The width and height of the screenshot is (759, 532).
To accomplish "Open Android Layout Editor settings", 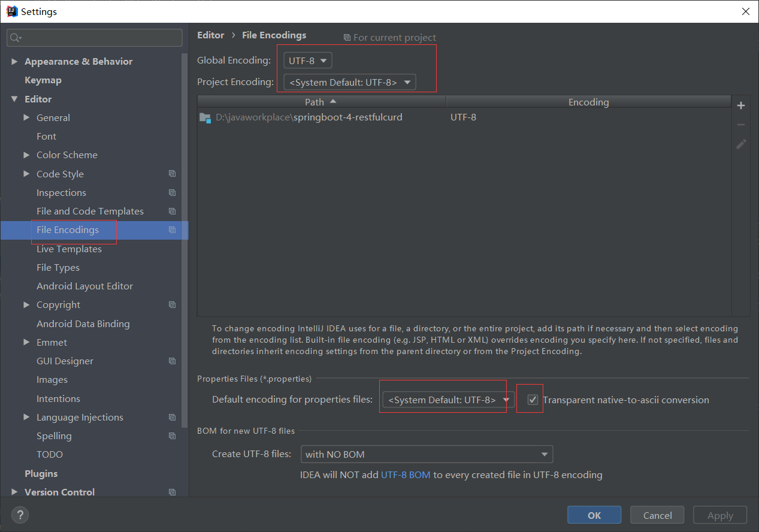I will (x=84, y=286).
